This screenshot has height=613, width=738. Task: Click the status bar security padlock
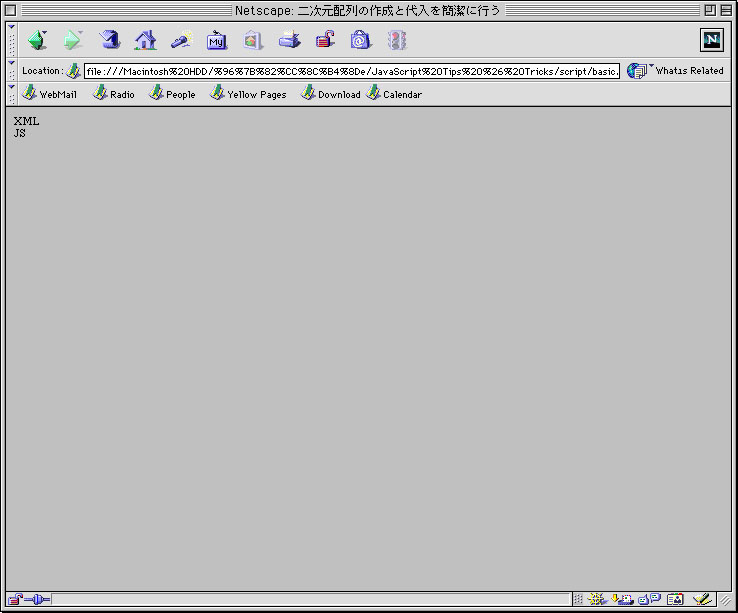(15, 599)
